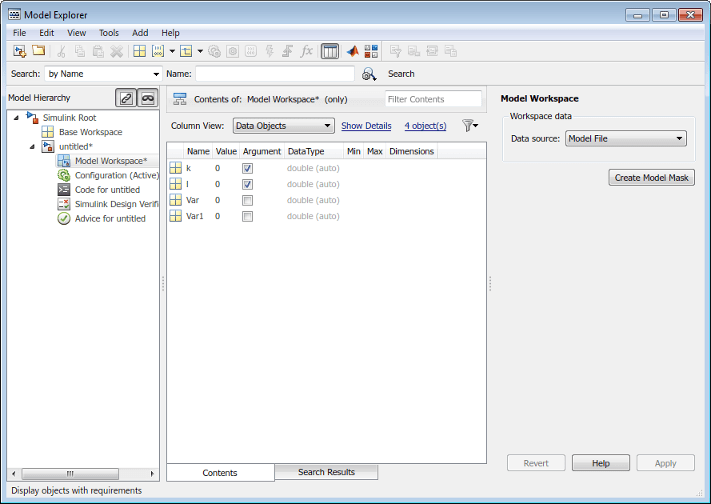Click the hierarchy scrollbar left arrow
This screenshot has height=504, width=711.
(x=14, y=474)
